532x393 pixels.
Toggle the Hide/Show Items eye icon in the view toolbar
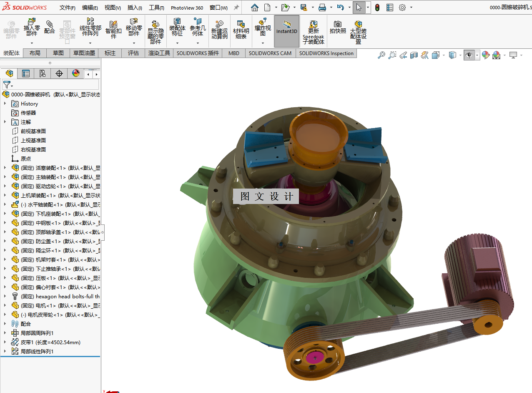(469, 55)
